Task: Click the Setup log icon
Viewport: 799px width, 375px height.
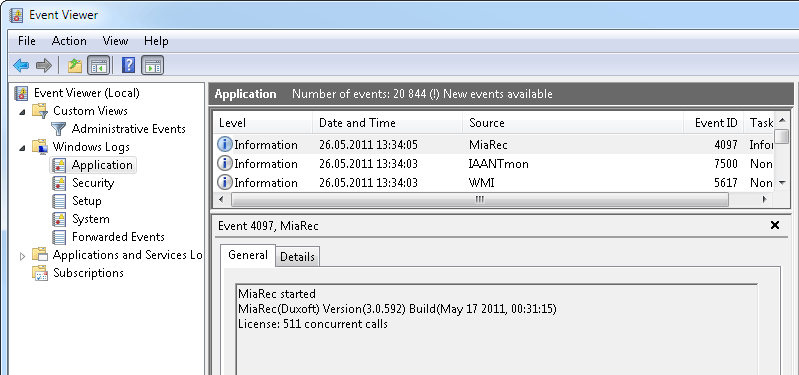Action: (x=59, y=201)
